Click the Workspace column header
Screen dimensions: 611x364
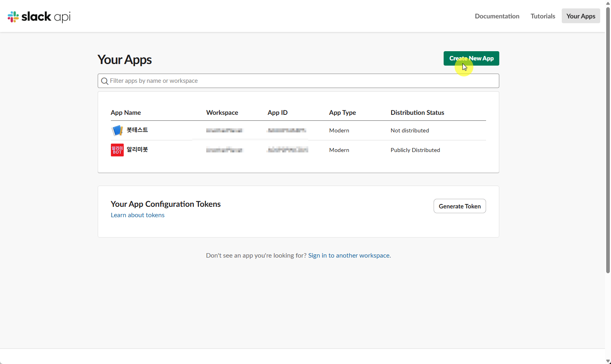click(x=222, y=112)
